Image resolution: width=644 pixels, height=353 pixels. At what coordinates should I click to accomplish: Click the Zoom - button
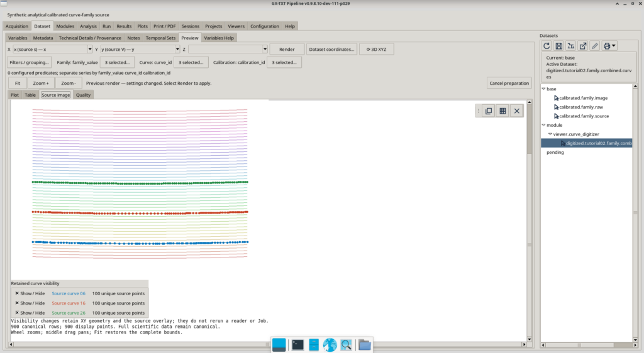(x=69, y=84)
